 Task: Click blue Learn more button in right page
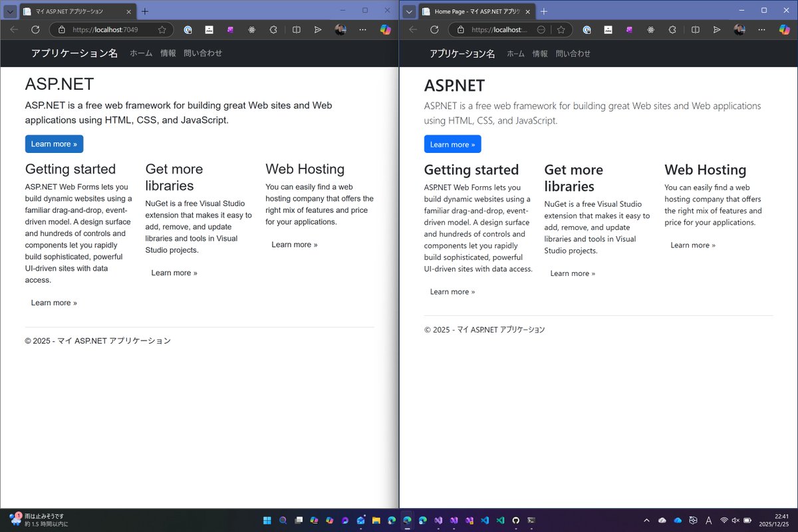(x=452, y=144)
